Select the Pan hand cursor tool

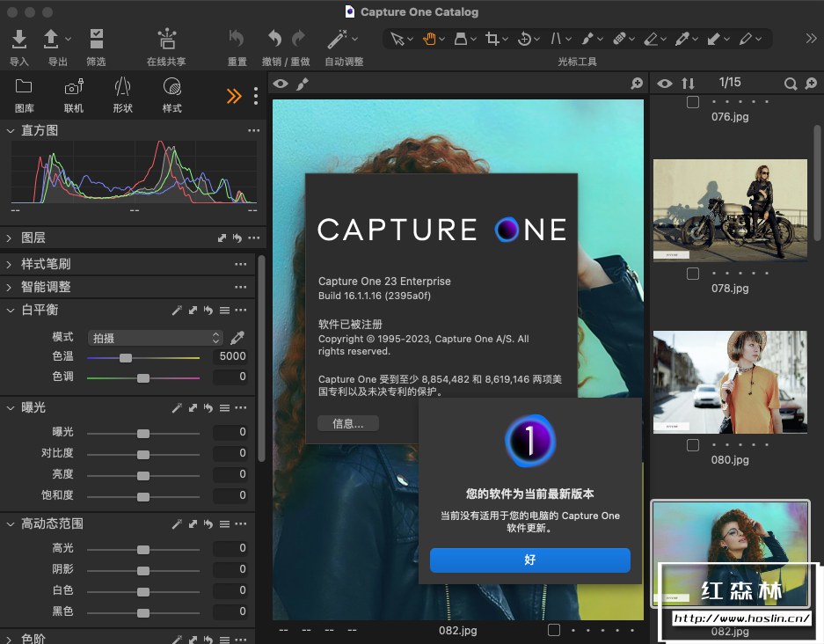coord(429,39)
